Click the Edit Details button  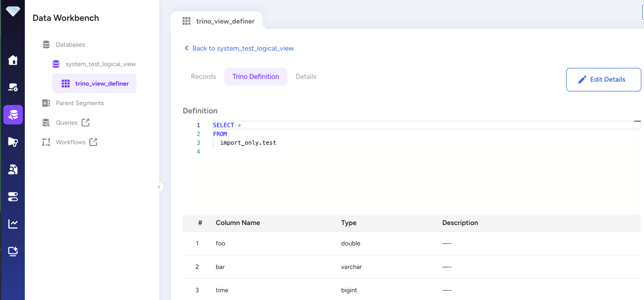coord(603,79)
